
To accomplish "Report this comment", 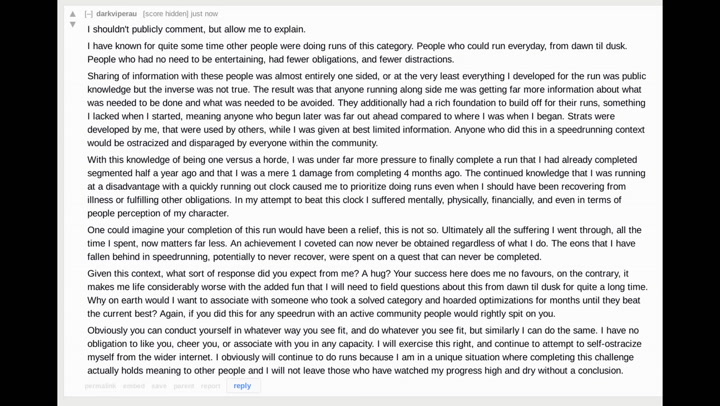I will coord(210,386).
